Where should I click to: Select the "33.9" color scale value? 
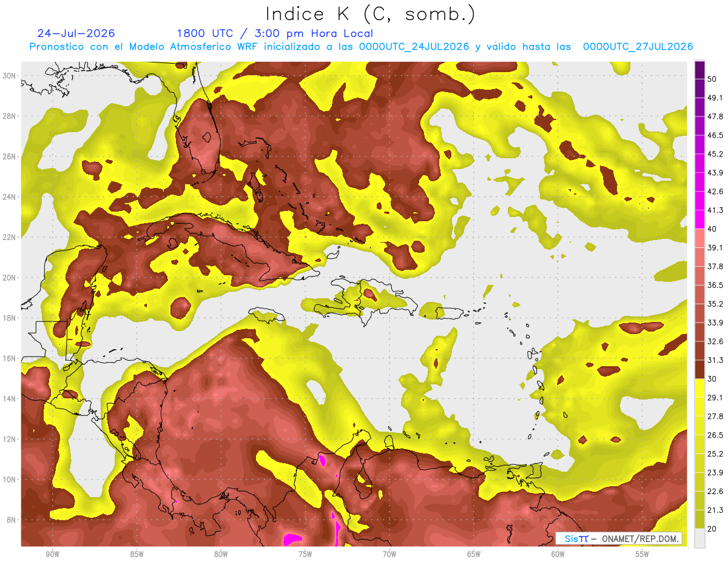716,323
